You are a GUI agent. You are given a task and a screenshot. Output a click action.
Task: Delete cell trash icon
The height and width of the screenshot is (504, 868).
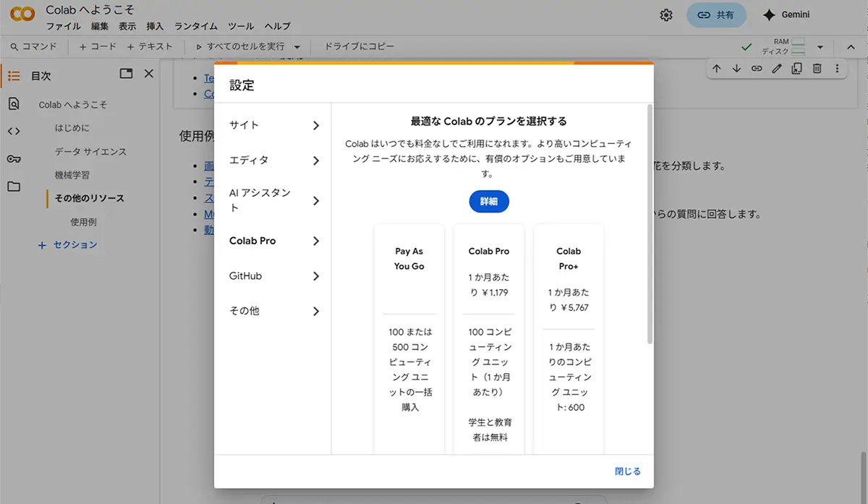817,69
